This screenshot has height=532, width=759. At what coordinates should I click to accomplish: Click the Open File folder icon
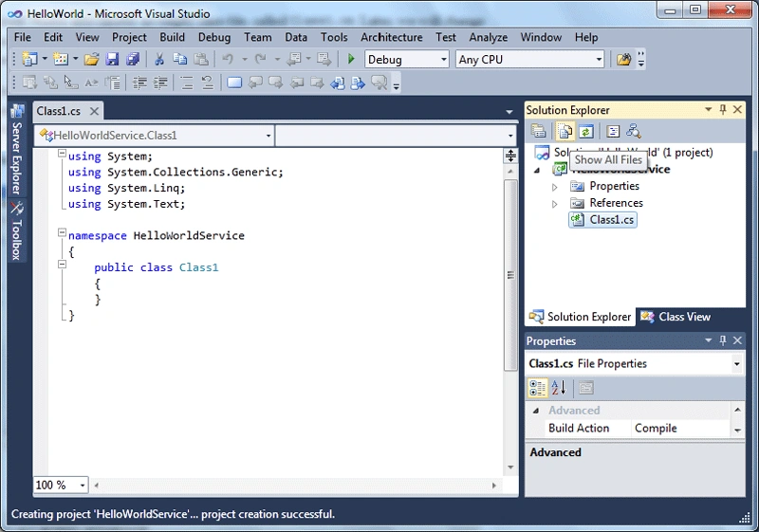[x=91, y=59]
